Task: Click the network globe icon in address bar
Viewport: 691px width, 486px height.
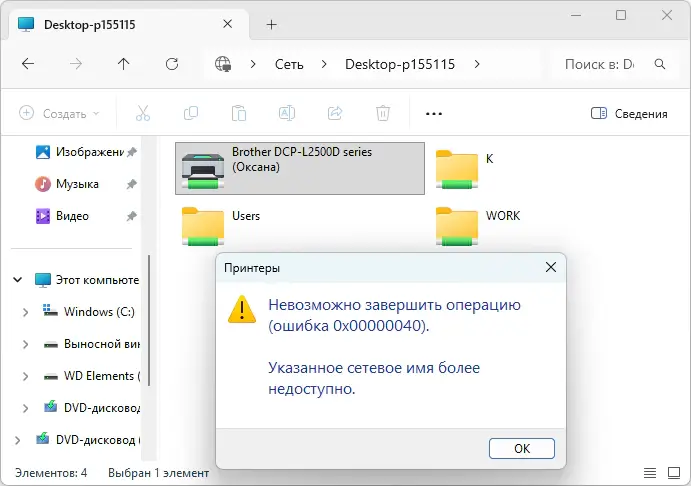Action: click(x=223, y=64)
